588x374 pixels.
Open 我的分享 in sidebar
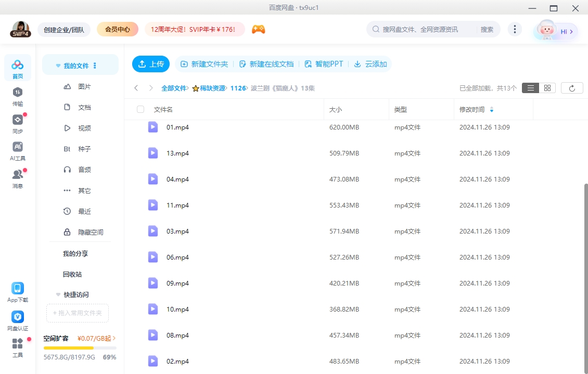click(75, 254)
